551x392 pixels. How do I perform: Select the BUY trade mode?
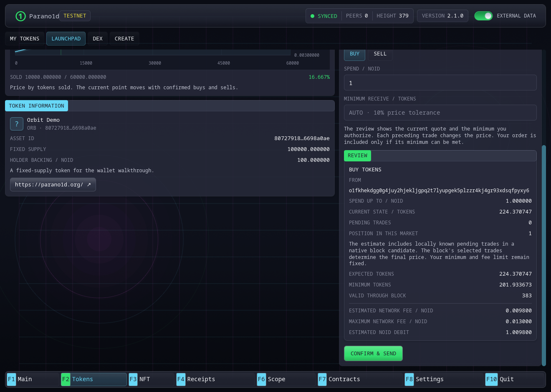pyautogui.click(x=354, y=54)
